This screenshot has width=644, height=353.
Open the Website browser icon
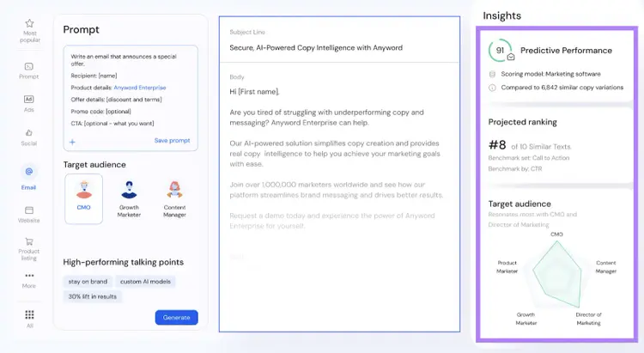pos(28,210)
